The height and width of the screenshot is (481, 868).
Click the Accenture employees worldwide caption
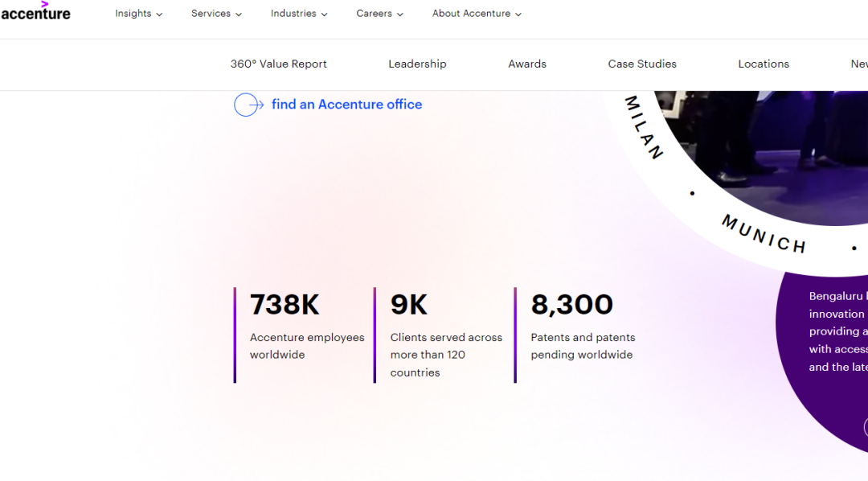coord(307,346)
